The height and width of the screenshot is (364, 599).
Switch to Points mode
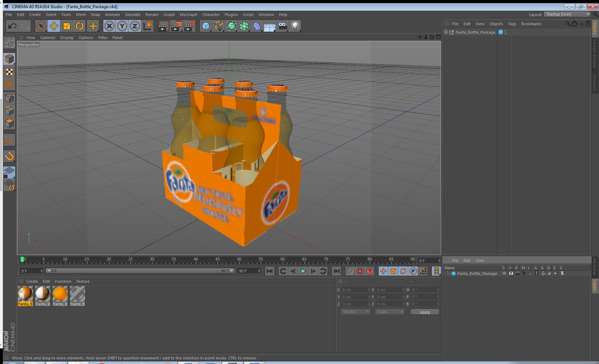[10, 98]
